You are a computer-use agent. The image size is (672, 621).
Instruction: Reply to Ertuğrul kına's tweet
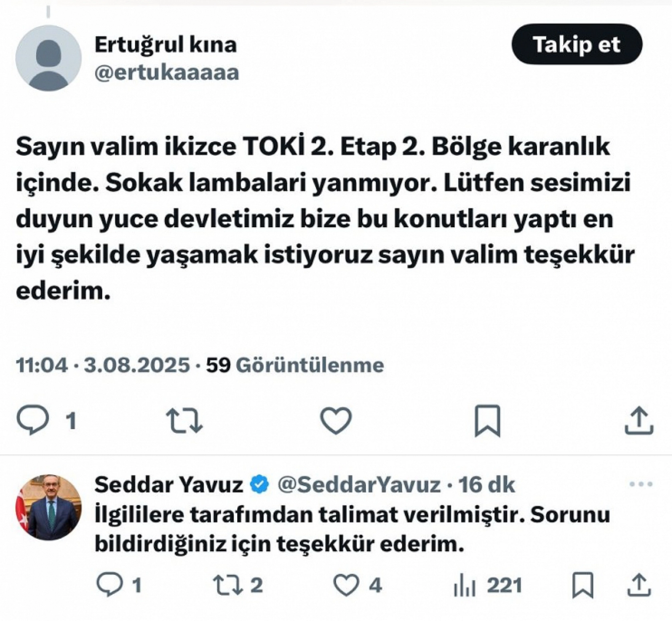(x=32, y=418)
